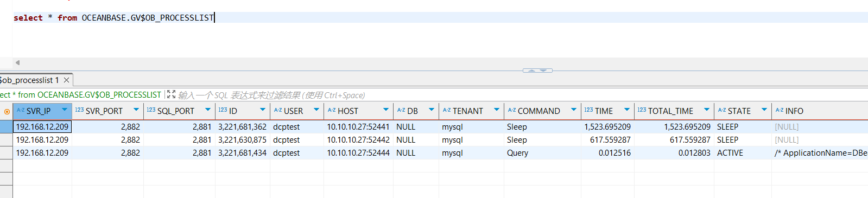The height and width of the screenshot is (198, 868).
Task: Click HOST cell 10.10.10.27:52441
Action: (x=358, y=126)
